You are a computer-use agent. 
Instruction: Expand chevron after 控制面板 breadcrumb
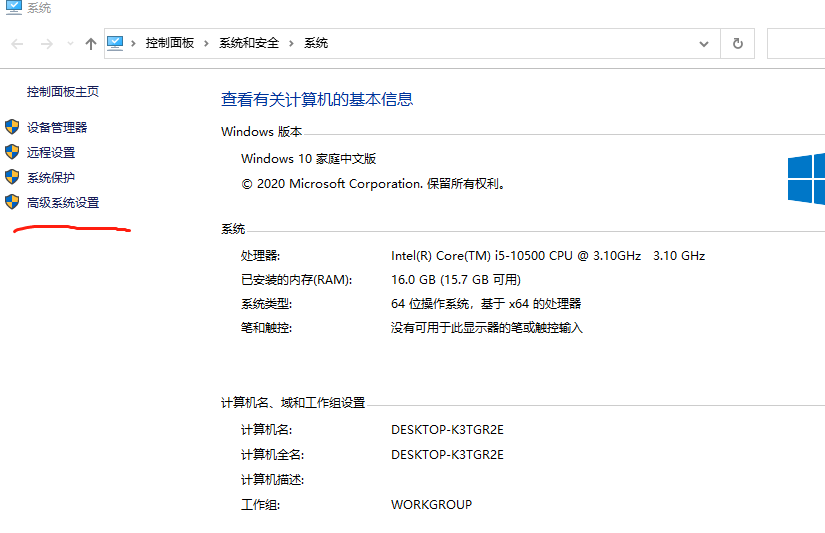pyautogui.click(x=206, y=43)
